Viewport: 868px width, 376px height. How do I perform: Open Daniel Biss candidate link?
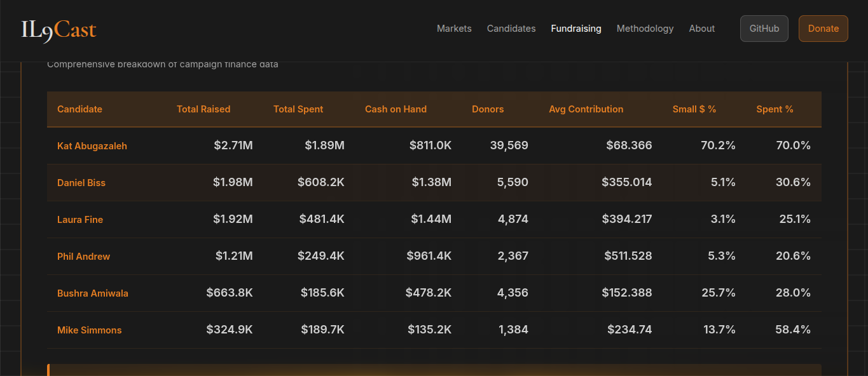pyautogui.click(x=81, y=183)
